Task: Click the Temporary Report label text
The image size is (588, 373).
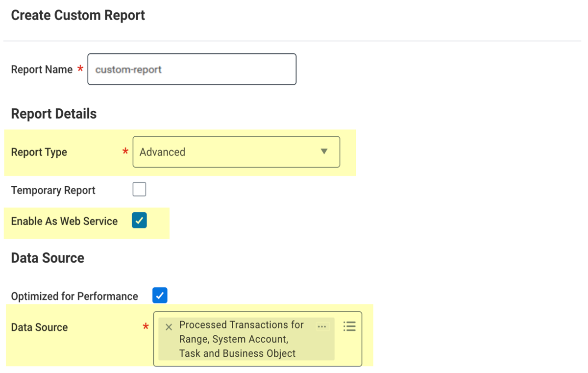Action: tap(53, 190)
